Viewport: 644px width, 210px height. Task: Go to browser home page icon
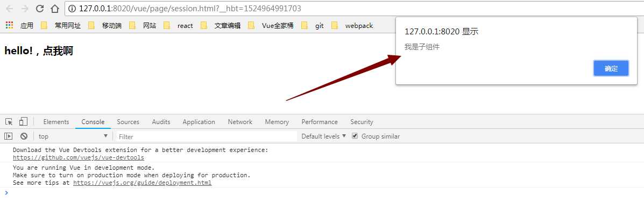[x=55, y=8]
